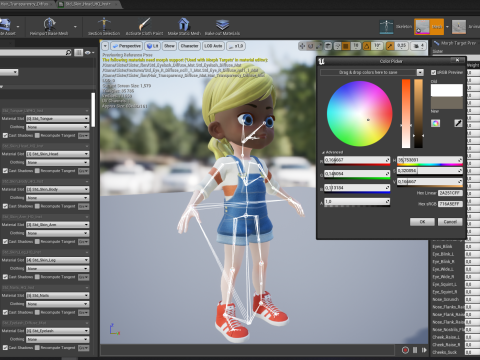Open the LOD Auto menu
This screenshot has height=360, width=480.
(213, 46)
